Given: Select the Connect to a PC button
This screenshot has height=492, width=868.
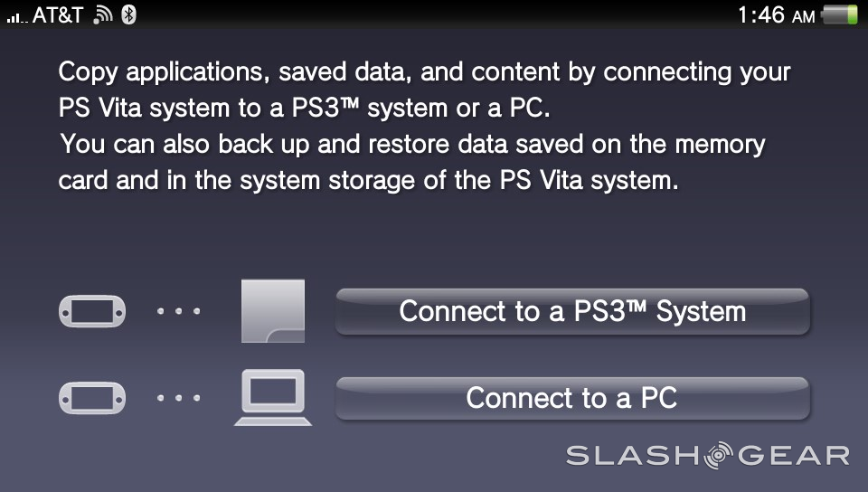Looking at the screenshot, I should tap(572, 398).
